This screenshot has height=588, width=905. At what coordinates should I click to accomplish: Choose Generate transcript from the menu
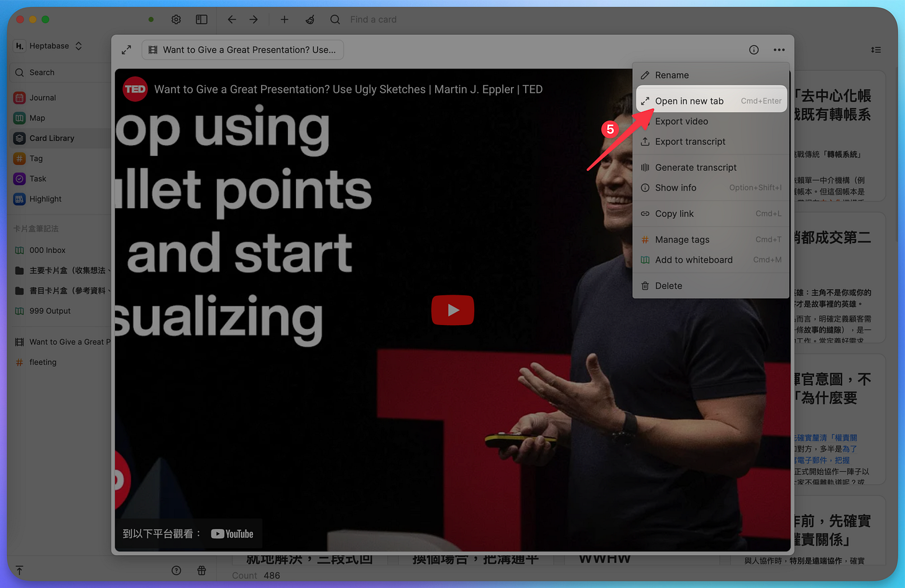[711, 167]
